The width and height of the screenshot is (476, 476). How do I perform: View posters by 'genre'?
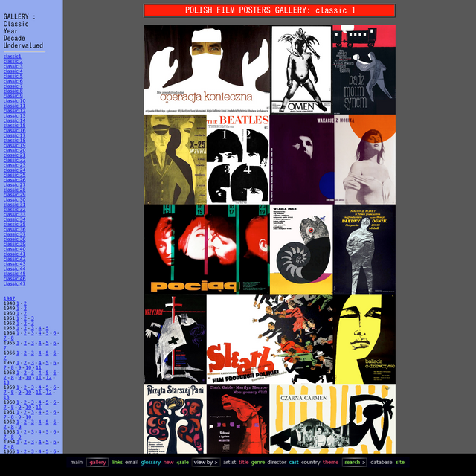(258, 463)
